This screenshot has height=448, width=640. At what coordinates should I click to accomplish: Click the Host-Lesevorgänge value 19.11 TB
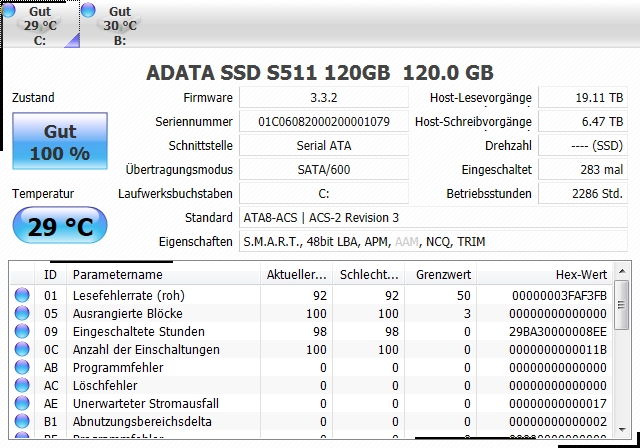tap(583, 98)
